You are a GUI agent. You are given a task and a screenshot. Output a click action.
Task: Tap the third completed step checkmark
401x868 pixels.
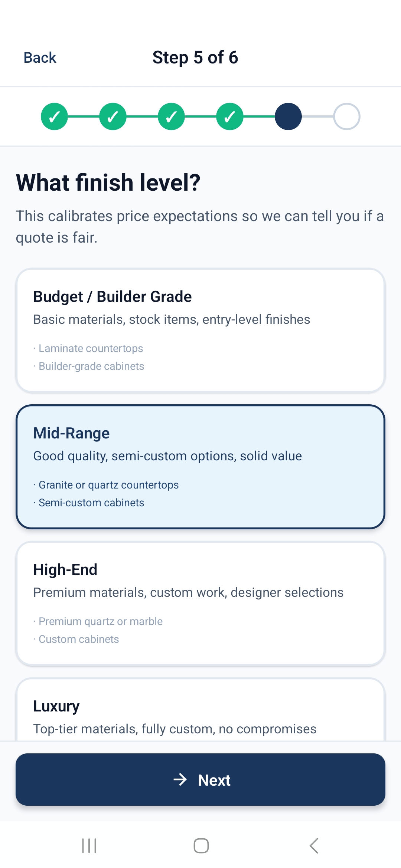171,116
